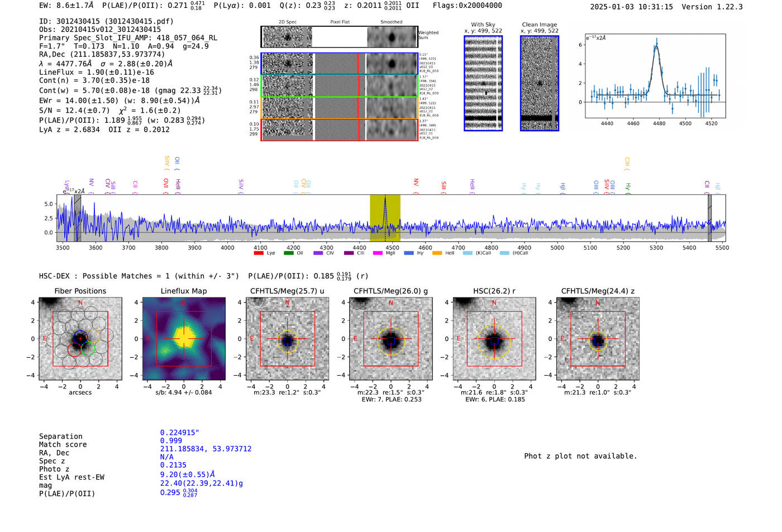Select the green-bordered fiber 2D spectrum row
The width and height of the screenshot is (782, 532).
pos(339,86)
